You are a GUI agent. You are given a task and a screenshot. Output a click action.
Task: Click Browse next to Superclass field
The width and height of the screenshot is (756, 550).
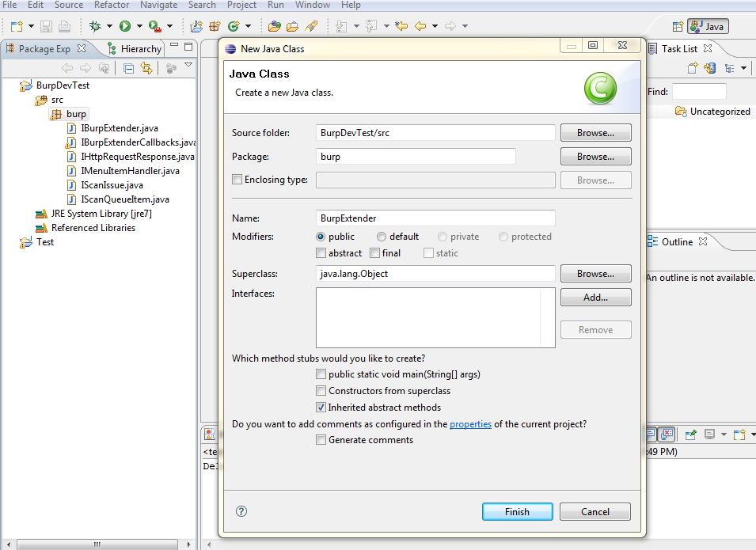595,274
